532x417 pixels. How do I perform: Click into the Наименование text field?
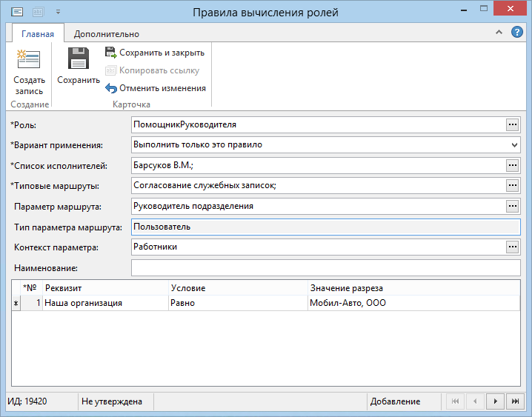tap(325, 267)
